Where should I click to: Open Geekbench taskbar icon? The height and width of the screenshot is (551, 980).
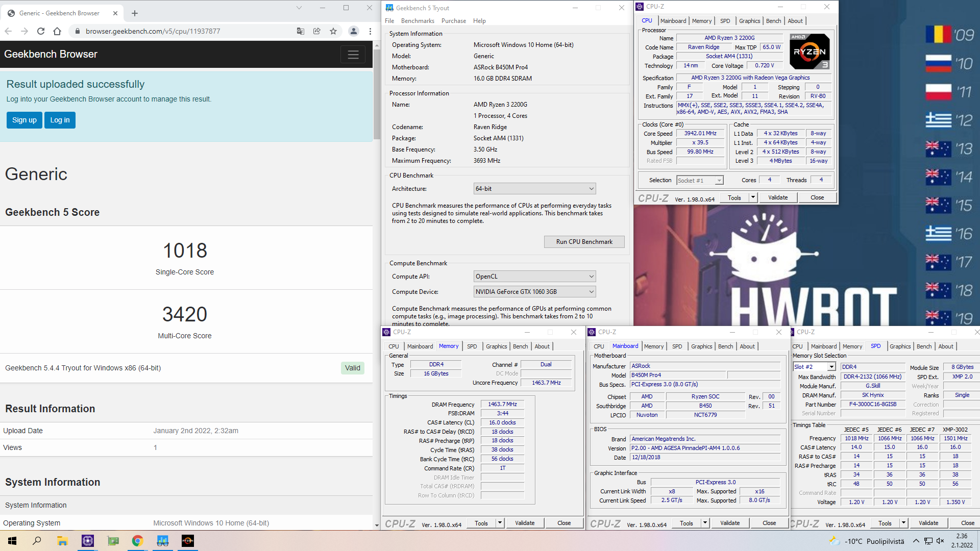(x=163, y=541)
